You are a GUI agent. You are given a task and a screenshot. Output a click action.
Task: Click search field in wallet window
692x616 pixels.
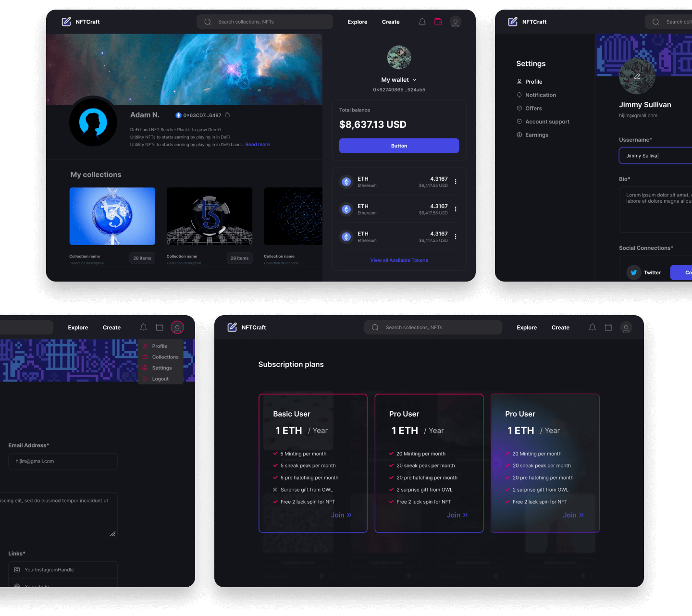[265, 22]
